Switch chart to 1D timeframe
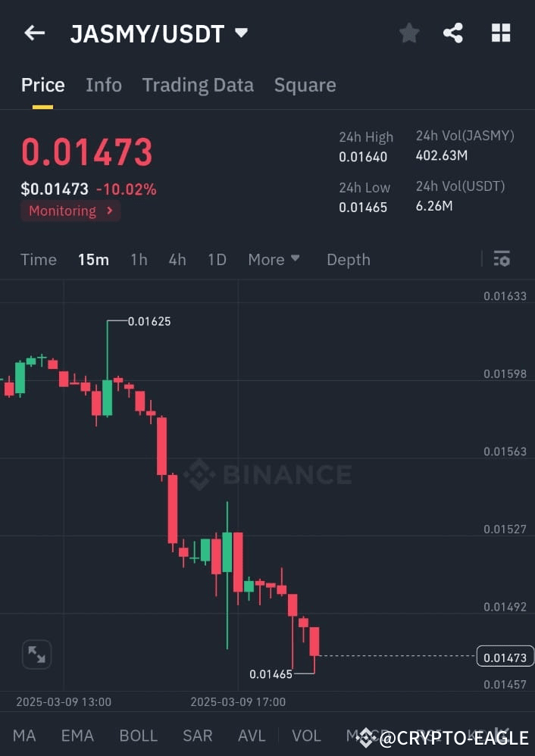 coord(217,259)
